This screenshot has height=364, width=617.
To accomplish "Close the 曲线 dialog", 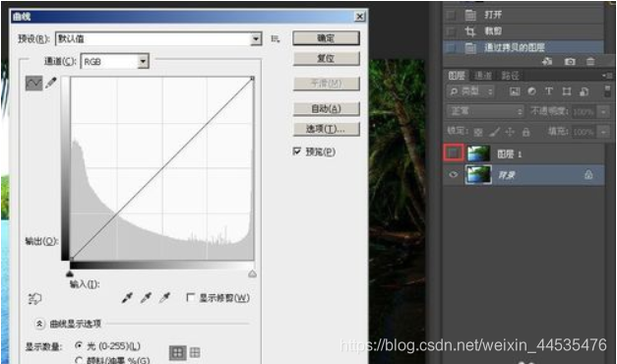I will (x=359, y=16).
